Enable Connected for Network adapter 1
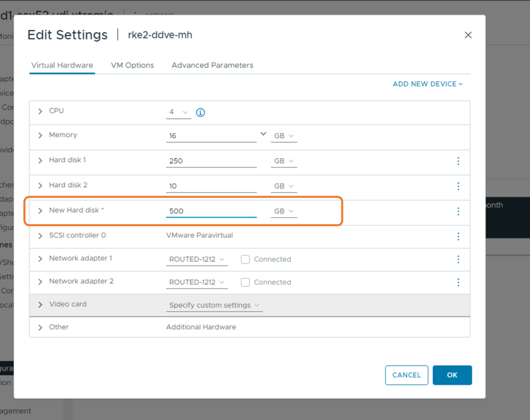 (246, 259)
